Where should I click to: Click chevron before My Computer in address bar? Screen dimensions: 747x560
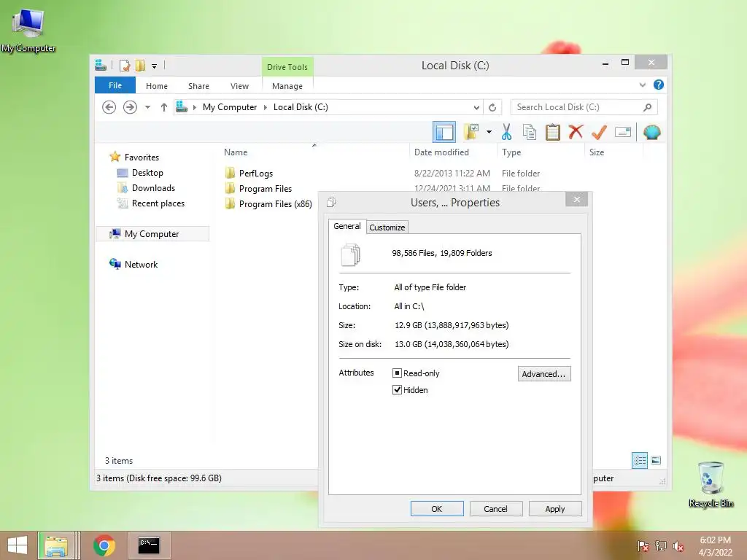click(194, 108)
